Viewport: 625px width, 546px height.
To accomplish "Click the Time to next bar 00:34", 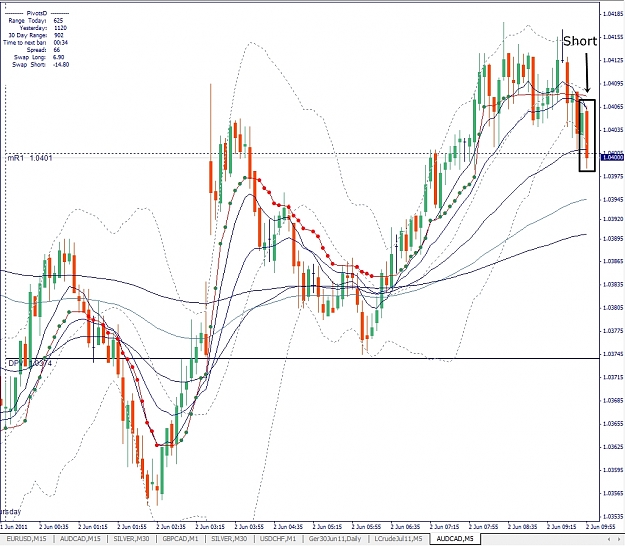I will click(35, 42).
